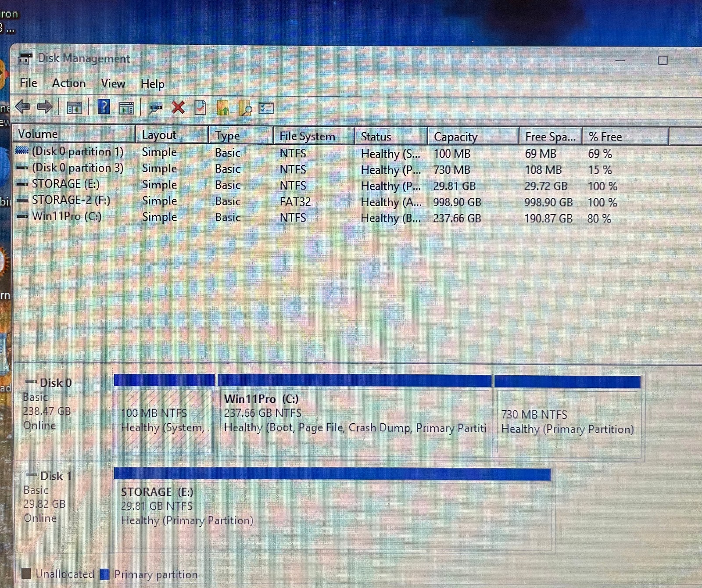Viewport: 702px width, 588px height.
Task: Select the 730 MB NTFS partition block
Action: [x=568, y=416]
